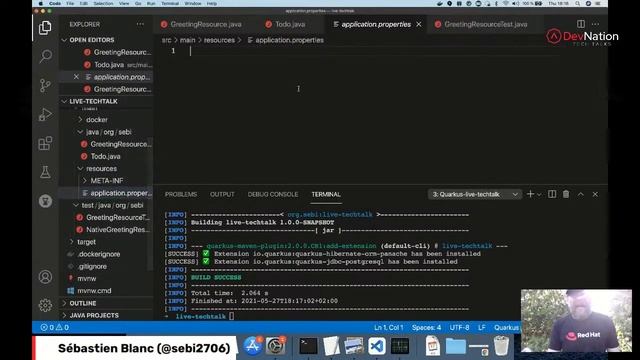Open Visual Studio Code in the Dock
This screenshot has width=640, height=360.
(x=376, y=346)
